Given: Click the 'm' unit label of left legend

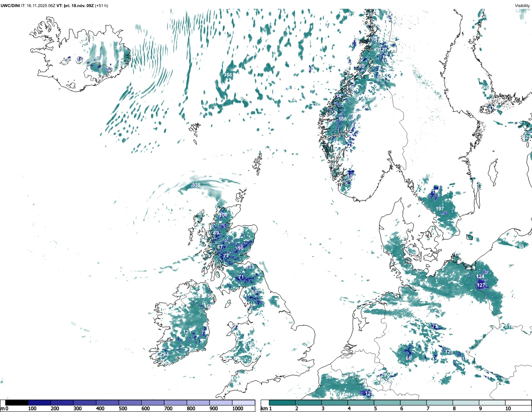Looking at the screenshot, I should (2, 409).
